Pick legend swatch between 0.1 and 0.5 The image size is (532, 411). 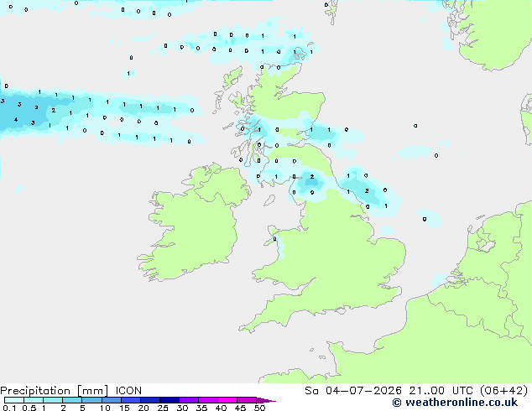tap(14, 400)
